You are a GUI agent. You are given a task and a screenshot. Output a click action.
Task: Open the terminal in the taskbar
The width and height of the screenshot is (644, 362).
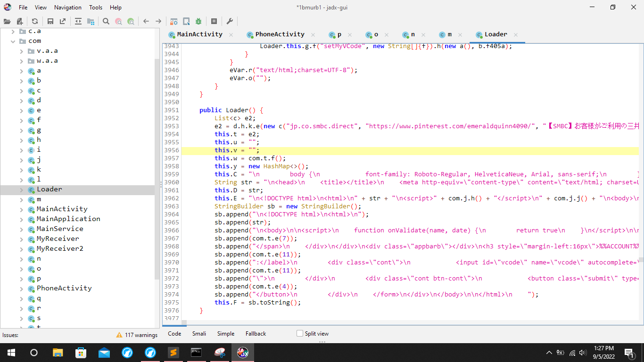197,352
